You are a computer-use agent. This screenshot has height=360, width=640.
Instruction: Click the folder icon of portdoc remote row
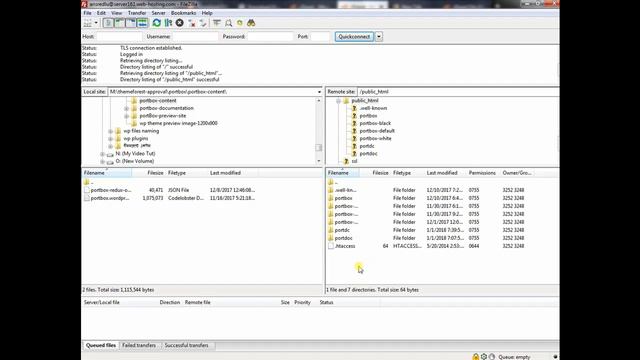pos(331,238)
